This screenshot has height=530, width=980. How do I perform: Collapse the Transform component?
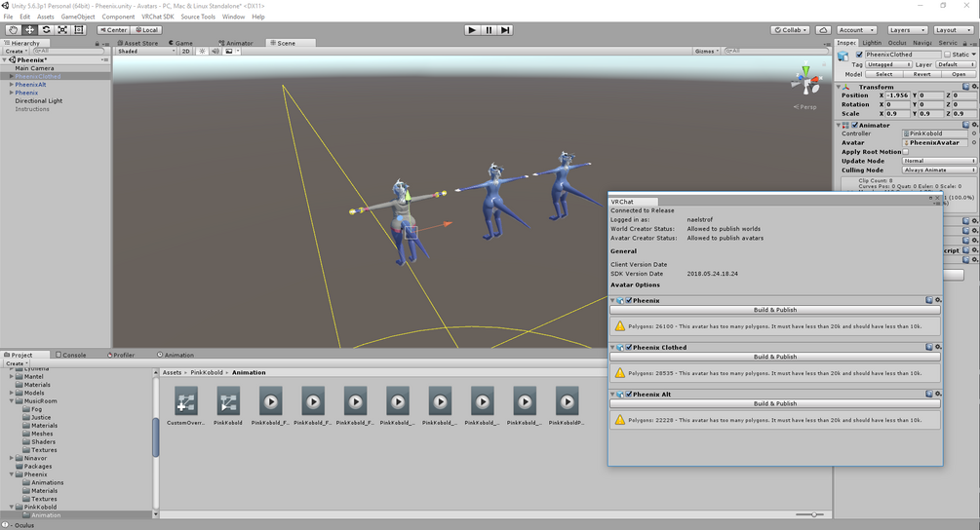839,87
